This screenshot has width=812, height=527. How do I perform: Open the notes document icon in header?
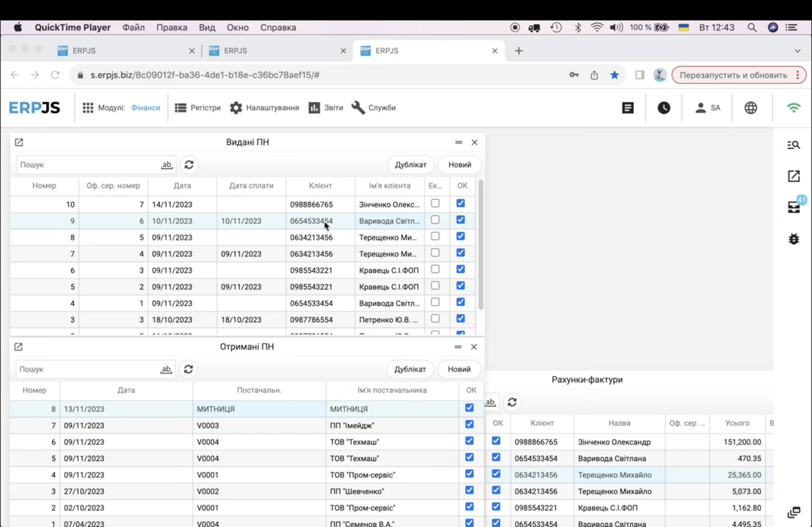tap(628, 108)
